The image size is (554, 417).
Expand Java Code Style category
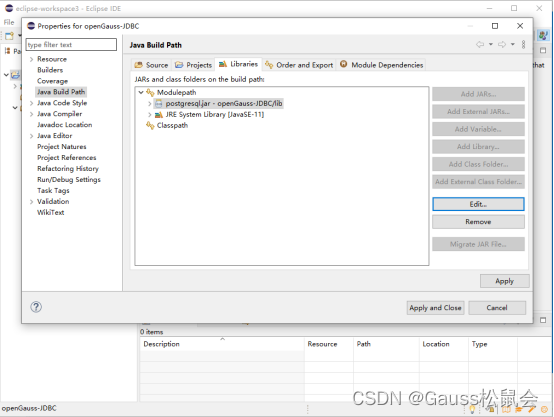pyautogui.click(x=31, y=103)
